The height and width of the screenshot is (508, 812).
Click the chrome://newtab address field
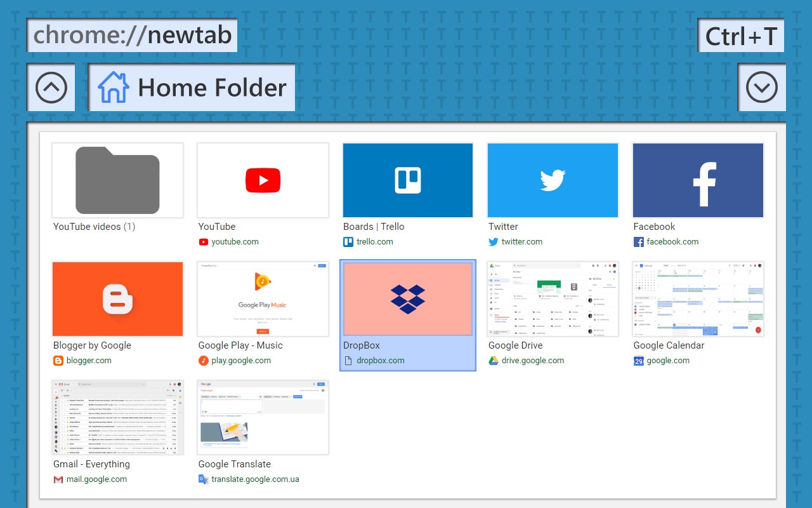pos(131,35)
